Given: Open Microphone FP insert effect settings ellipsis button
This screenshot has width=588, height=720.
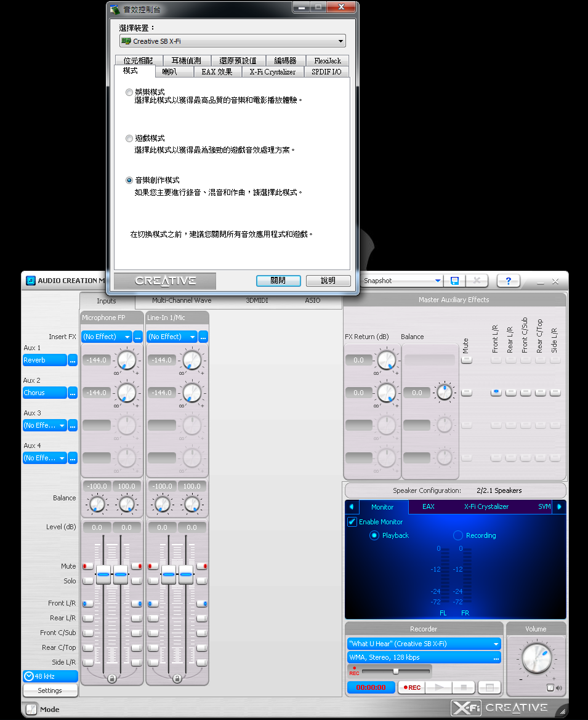Looking at the screenshot, I should click(x=138, y=337).
